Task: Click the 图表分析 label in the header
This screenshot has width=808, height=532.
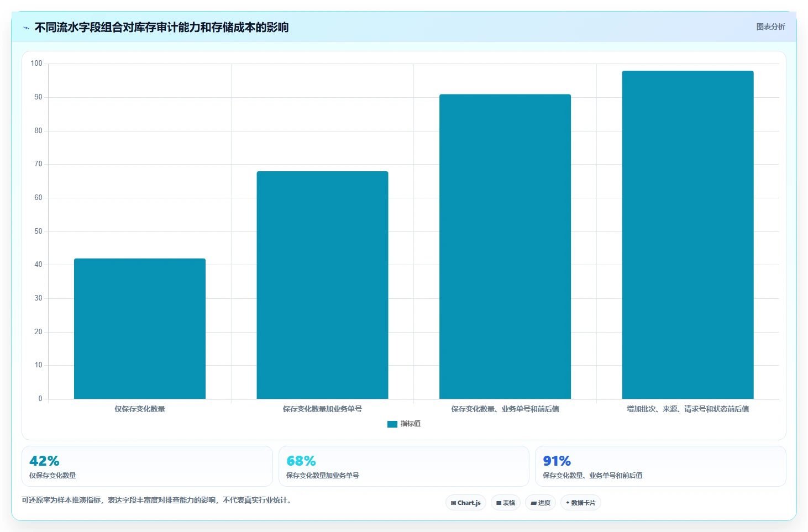Action: [x=770, y=27]
